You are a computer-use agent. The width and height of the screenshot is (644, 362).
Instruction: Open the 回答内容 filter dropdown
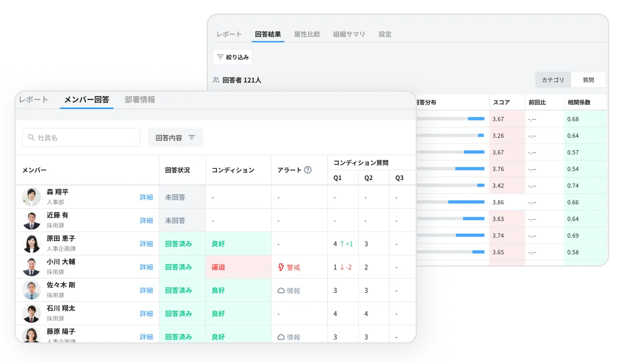(175, 138)
